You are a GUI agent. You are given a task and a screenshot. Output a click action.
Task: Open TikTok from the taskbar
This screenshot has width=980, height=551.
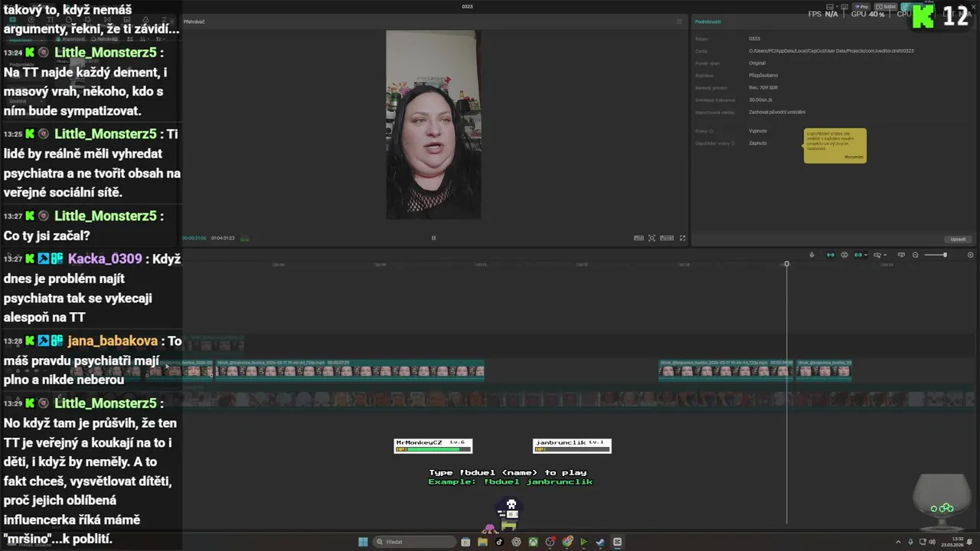(x=499, y=542)
